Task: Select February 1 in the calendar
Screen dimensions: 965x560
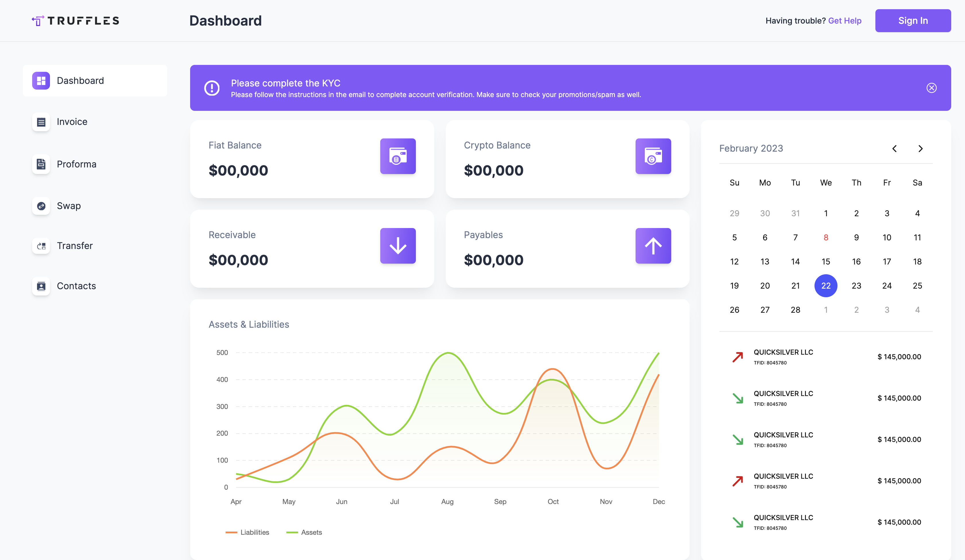Action: [x=826, y=213]
